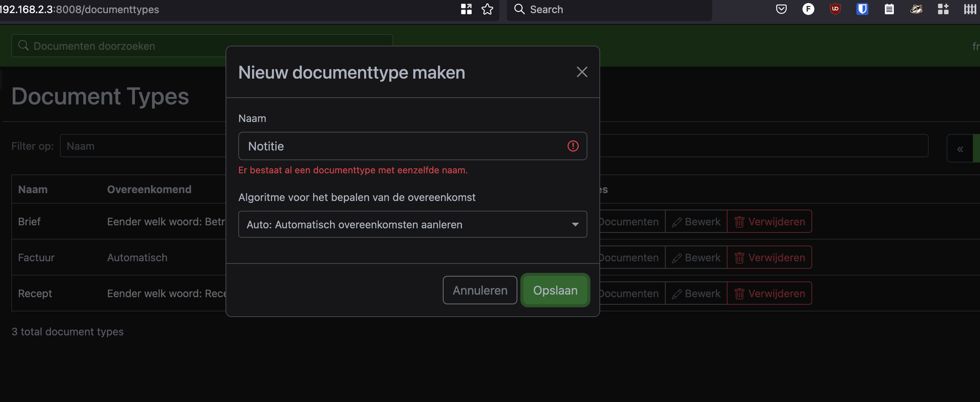980x402 pixels.
Task: Click the magnifier icon in Documenten doorzoeken
Action: click(23, 46)
